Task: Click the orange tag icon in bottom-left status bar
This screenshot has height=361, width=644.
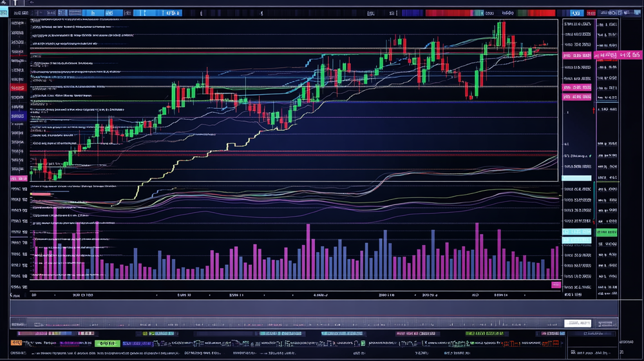Action: pyautogui.click(x=17, y=343)
